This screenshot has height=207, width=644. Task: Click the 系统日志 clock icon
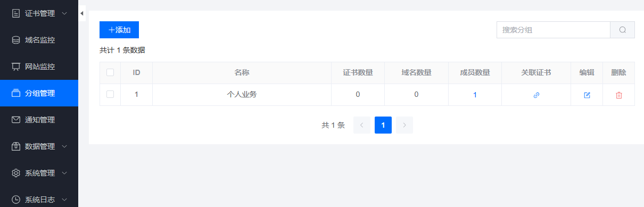pyautogui.click(x=16, y=200)
